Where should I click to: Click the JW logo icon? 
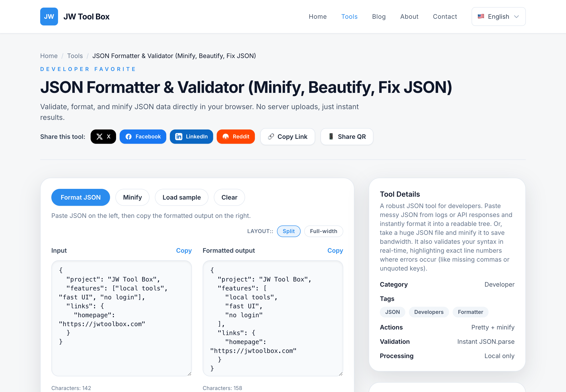[x=49, y=17]
